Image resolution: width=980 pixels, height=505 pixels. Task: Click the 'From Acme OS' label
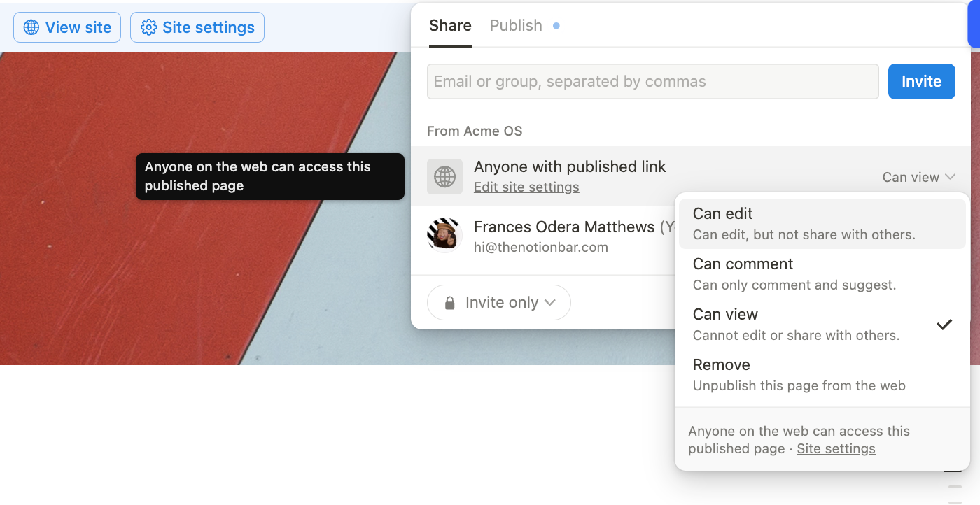click(x=475, y=131)
